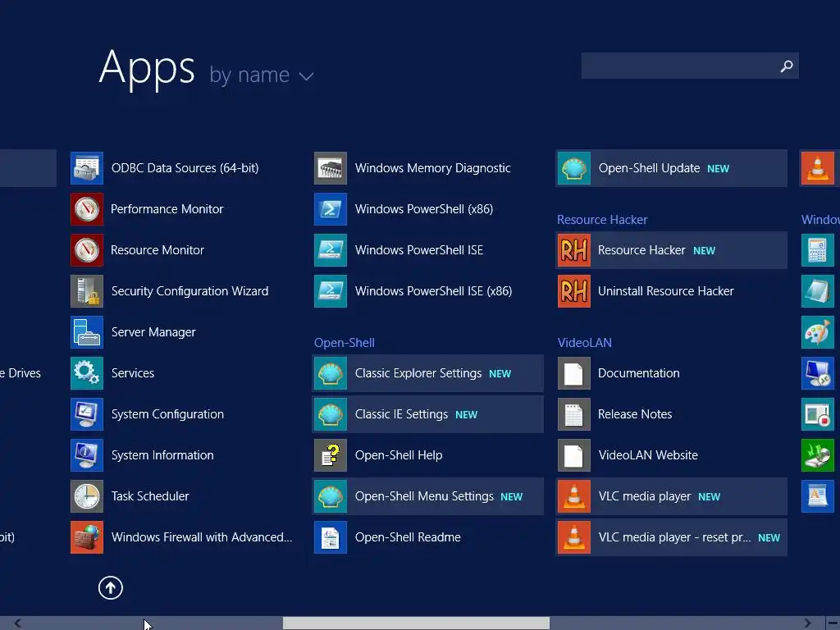This screenshot has height=630, width=840.
Task: Open ODBC Data Sources (64-bit) icon
Action: (87, 168)
